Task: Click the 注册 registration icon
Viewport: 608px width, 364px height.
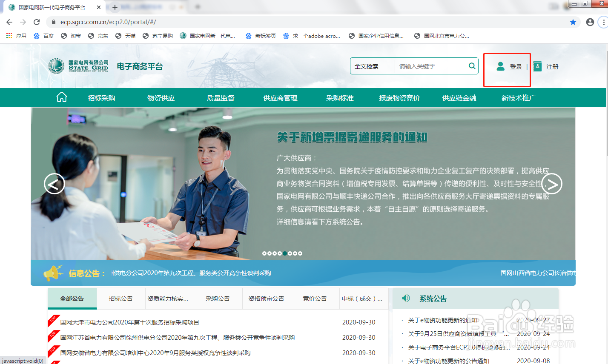Action: click(537, 66)
